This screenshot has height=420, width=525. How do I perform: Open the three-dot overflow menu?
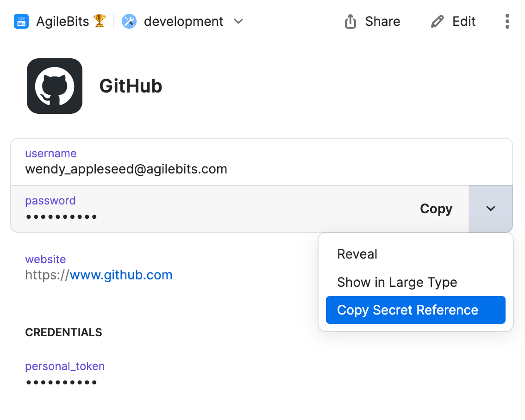tap(507, 21)
